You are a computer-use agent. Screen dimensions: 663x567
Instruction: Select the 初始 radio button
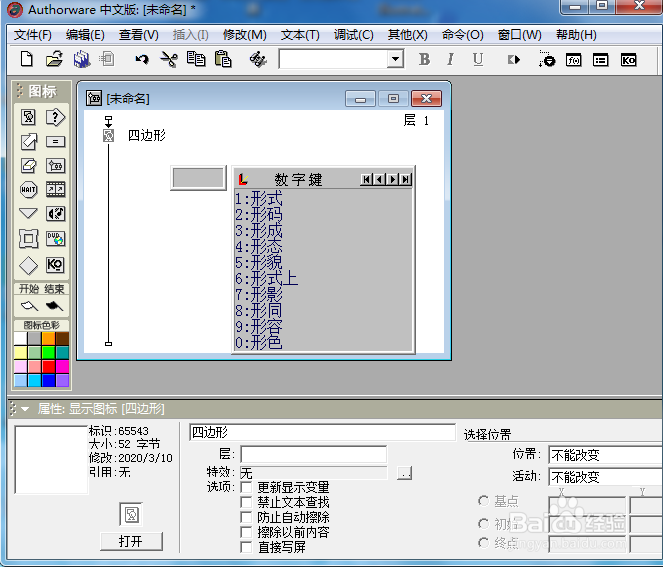click(x=483, y=523)
